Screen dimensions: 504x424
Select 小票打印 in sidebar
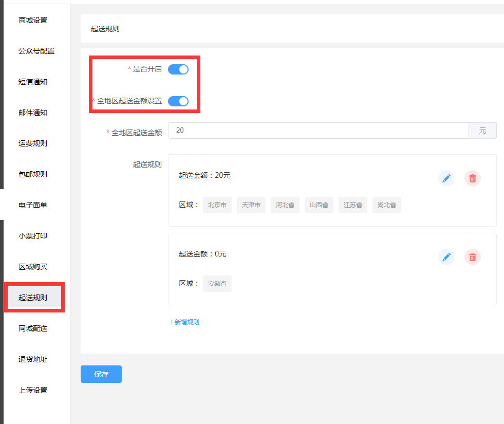coord(33,236)
